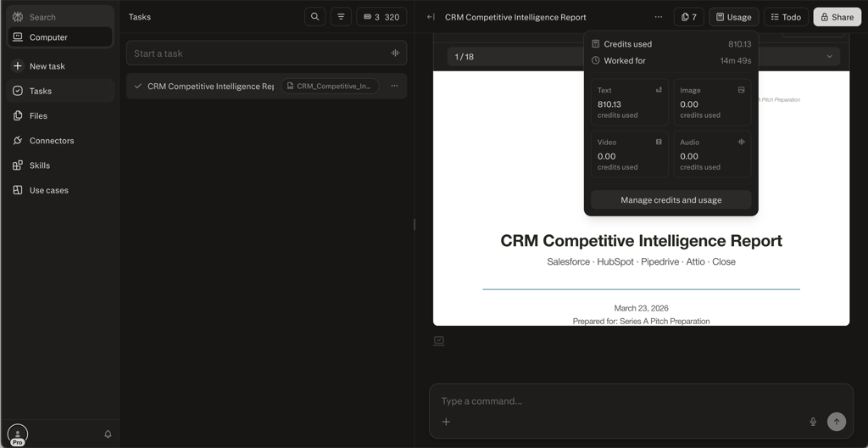Viewport: 868px width, 448px height.
Task: Open the report header ellipsis menu
Action: [658, 17]
